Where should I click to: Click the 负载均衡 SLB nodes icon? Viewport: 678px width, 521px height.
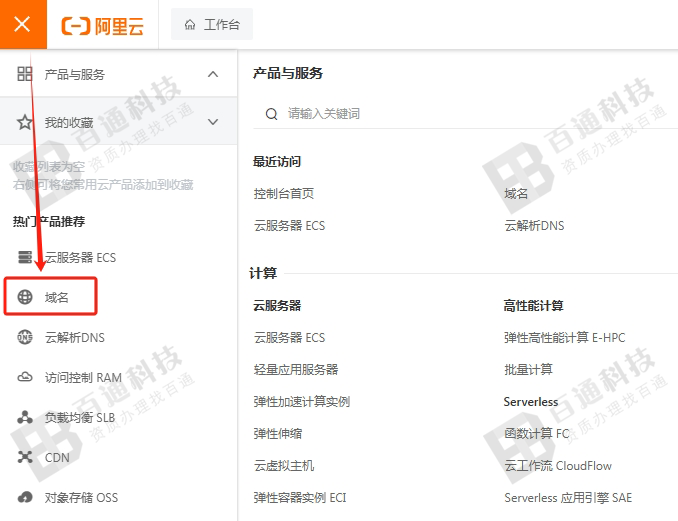tap(25, 418)
